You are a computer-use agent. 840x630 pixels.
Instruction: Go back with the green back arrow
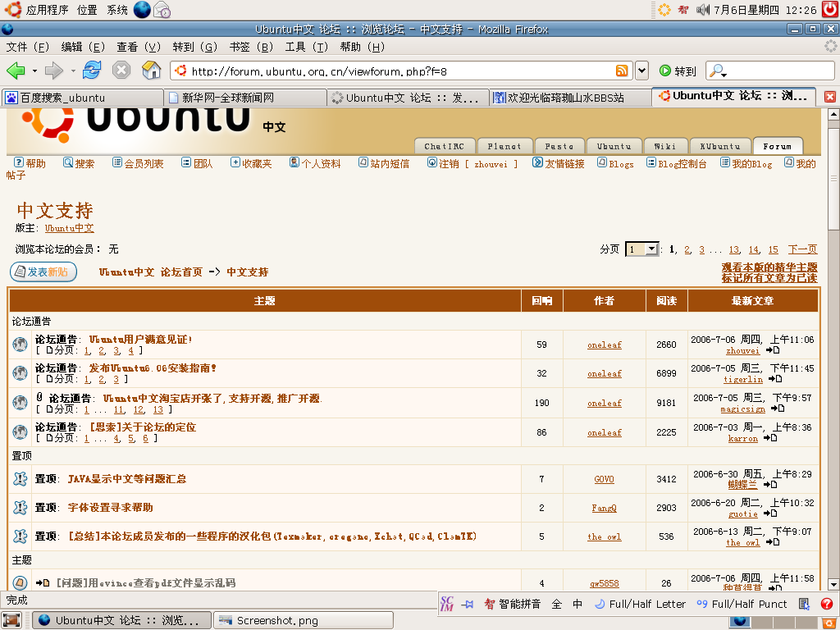pos(16,71)
